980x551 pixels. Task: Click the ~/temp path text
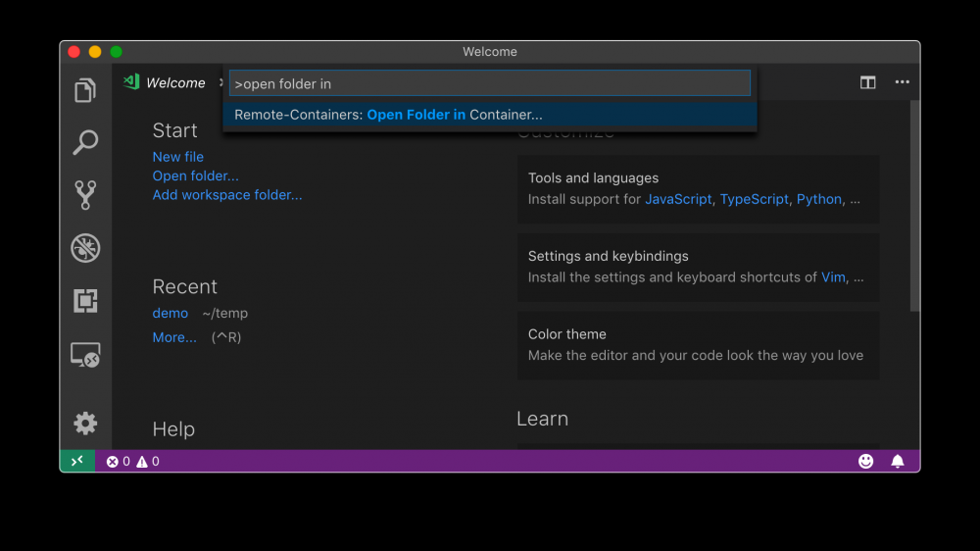coord(225,313)
